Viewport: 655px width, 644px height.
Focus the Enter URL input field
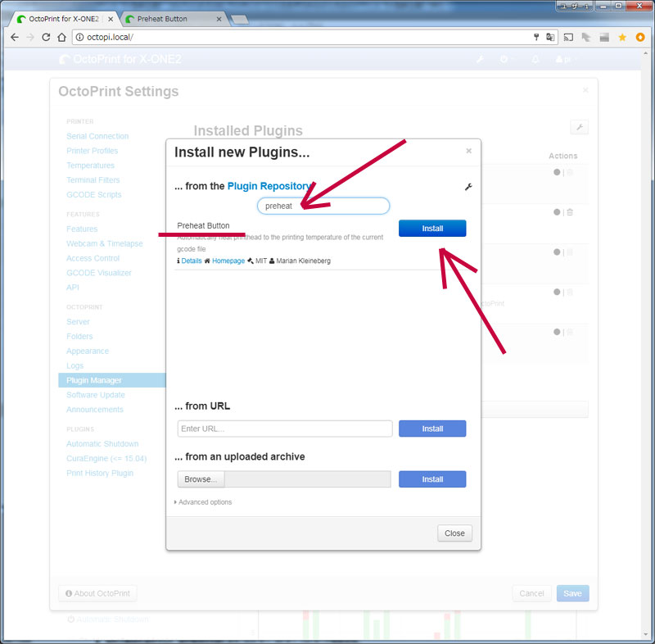285,429
